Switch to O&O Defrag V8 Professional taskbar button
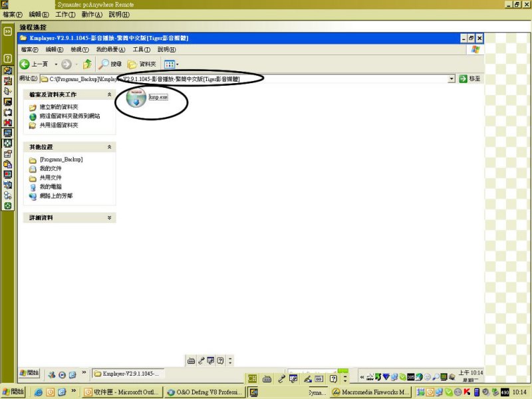Screen dimensions: 532x399 205,392
